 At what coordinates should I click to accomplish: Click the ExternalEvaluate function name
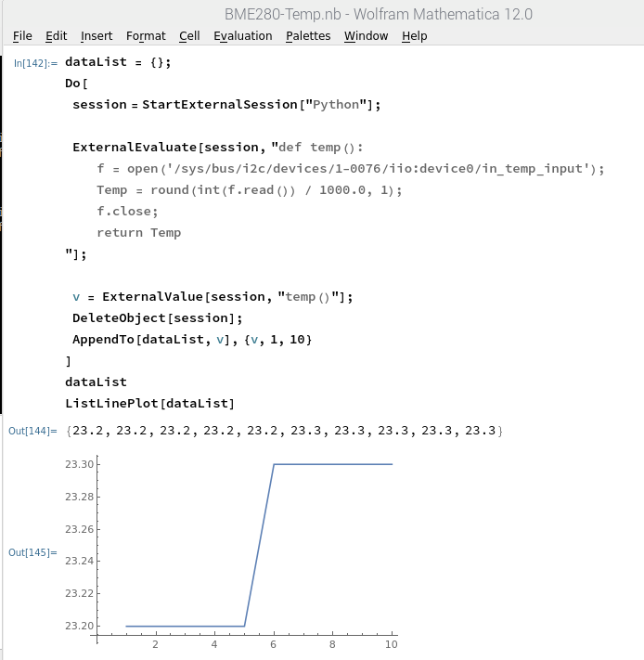coord(135,148)
